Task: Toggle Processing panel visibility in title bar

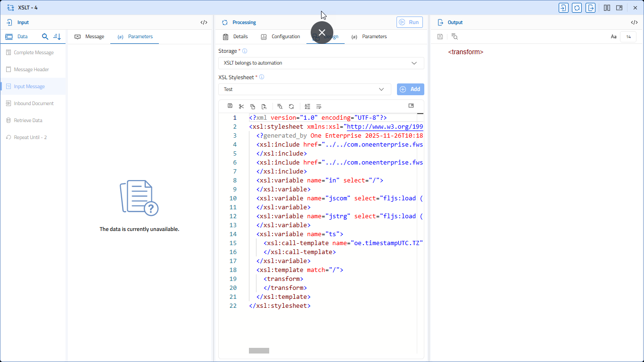Action: [577, 8]
